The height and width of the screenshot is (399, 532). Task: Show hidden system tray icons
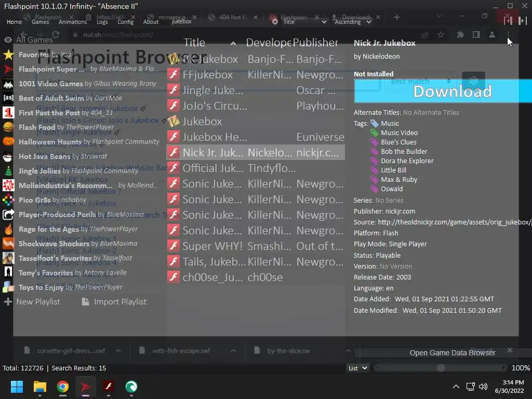pos(456,387)
